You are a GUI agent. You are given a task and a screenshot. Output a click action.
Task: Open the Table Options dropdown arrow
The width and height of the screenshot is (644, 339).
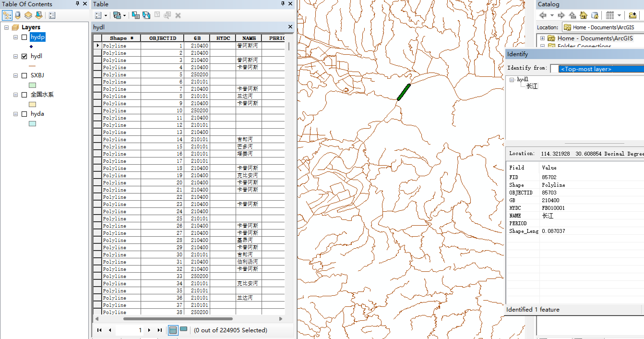(x=106, y=16)
